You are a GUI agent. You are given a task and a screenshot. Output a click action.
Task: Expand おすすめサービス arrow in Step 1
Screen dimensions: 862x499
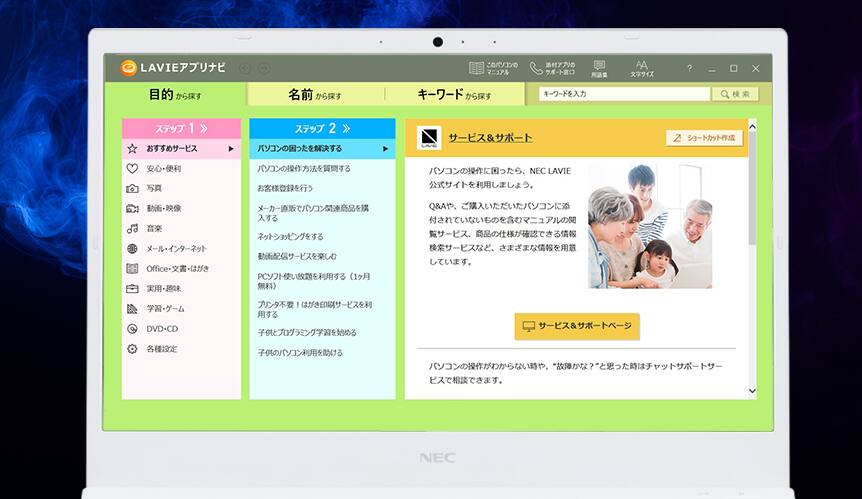231,148
